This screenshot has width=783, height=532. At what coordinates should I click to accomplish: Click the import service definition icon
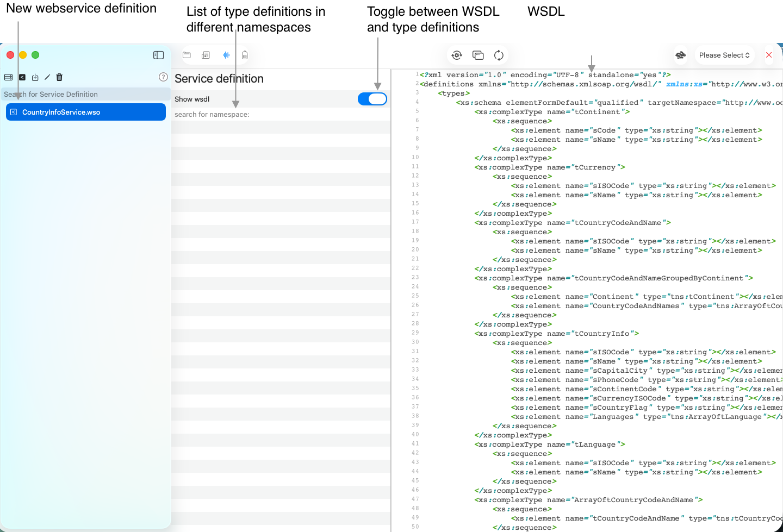(35, 77)
